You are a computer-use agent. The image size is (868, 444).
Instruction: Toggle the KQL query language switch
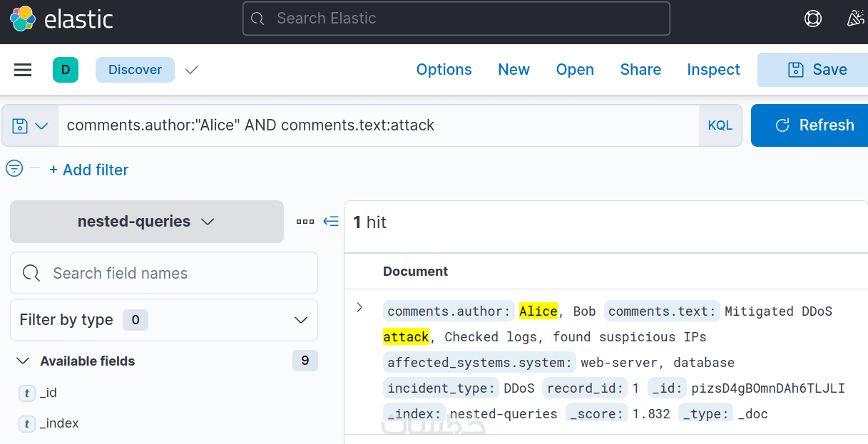[x=720, y=126]
